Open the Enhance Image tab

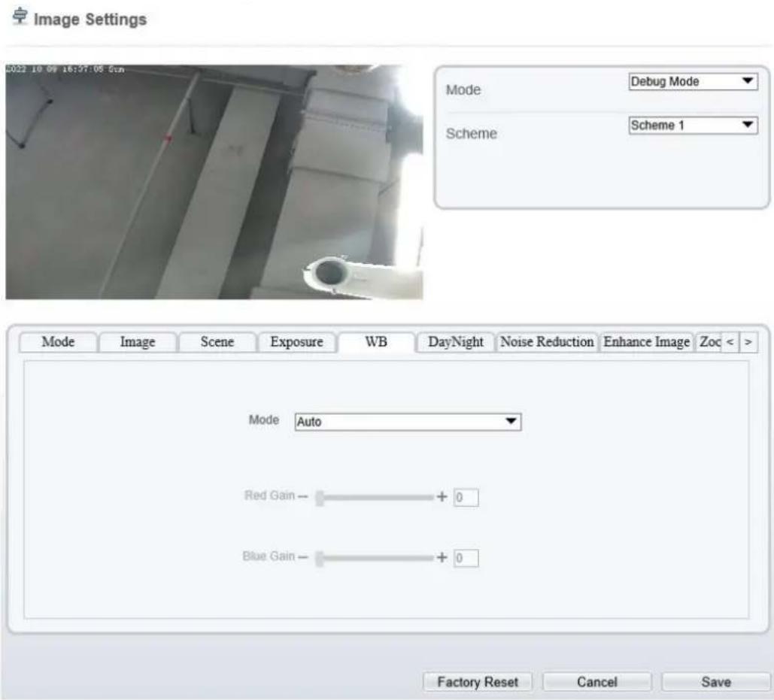tap(646, 342)
